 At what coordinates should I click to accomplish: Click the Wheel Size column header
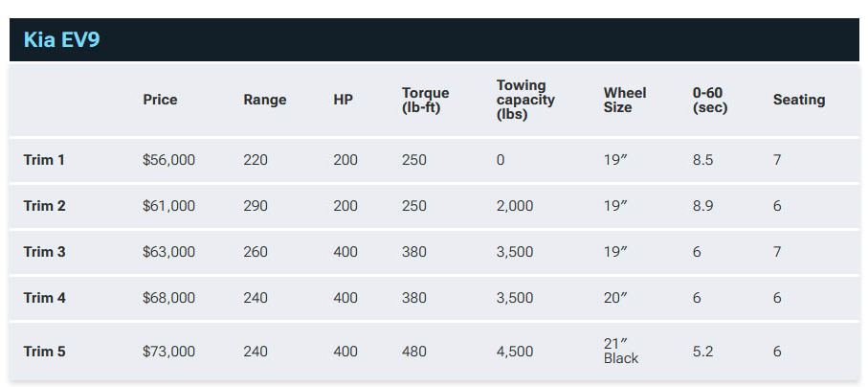624,100
